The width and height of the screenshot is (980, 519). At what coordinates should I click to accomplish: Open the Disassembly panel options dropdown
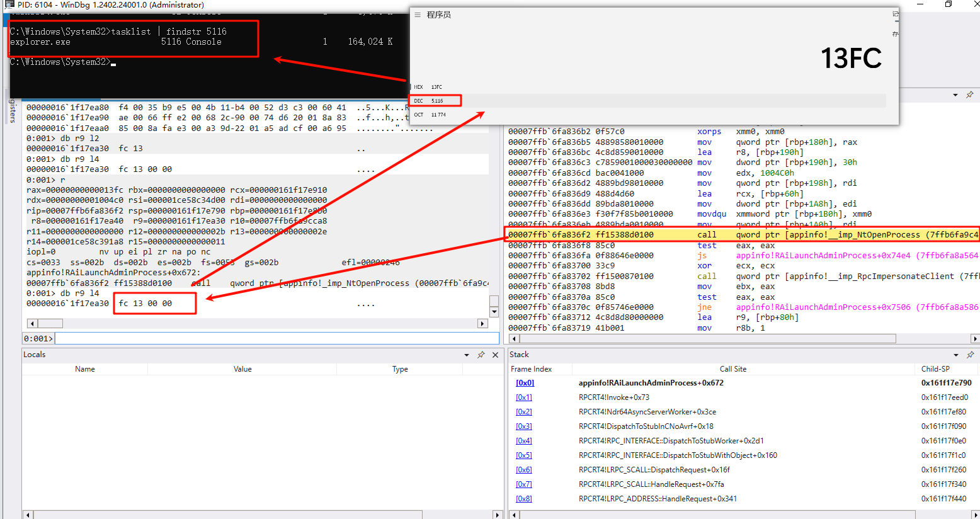955,95
